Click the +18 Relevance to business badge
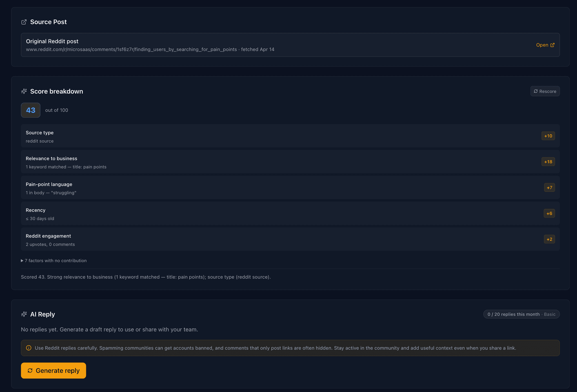Image resolution: width=577 pixels, height=392 pixels. coord(548,162)
